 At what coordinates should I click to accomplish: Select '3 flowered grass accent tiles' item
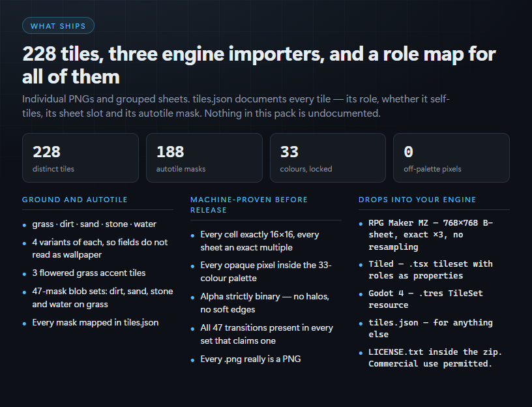89,273
